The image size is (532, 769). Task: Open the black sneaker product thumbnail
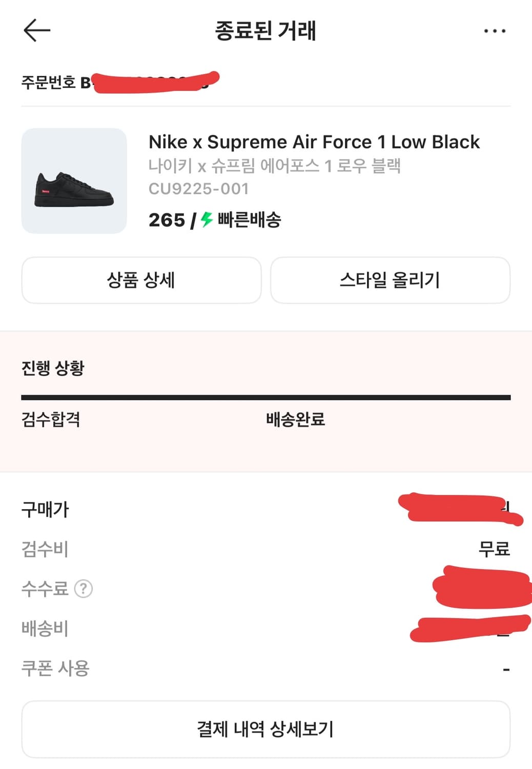[74, 181]
